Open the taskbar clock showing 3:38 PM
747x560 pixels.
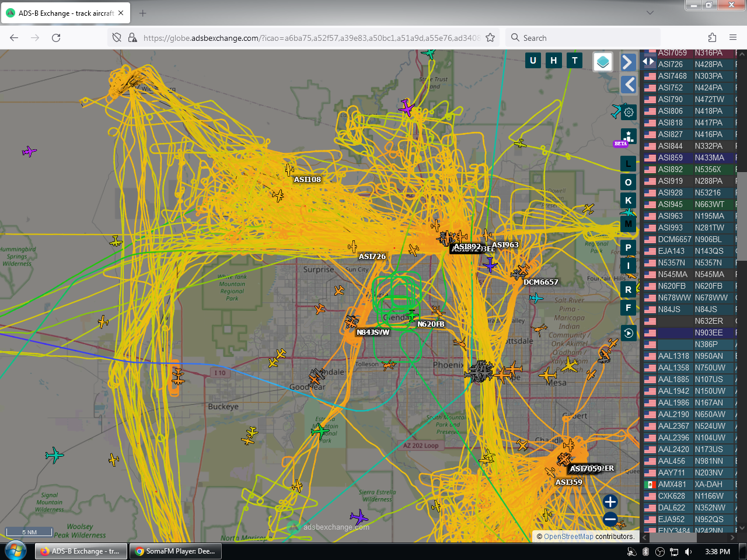pos(717,551)
